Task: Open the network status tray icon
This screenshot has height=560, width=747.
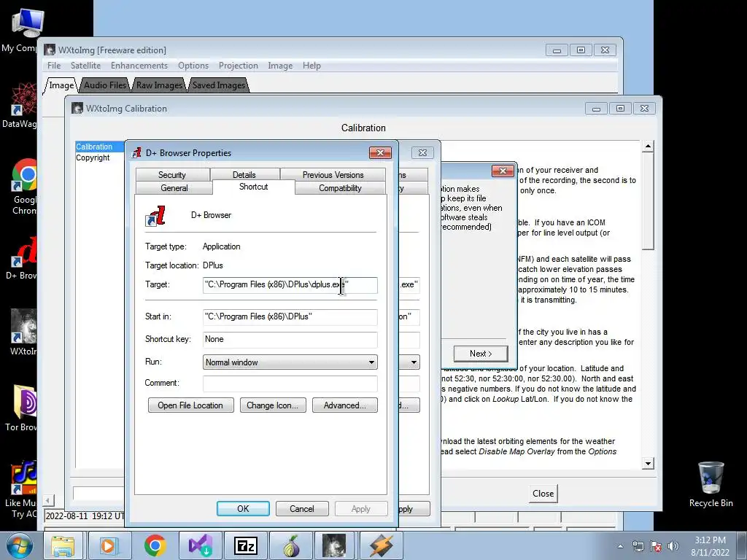Action: point(638,546)
